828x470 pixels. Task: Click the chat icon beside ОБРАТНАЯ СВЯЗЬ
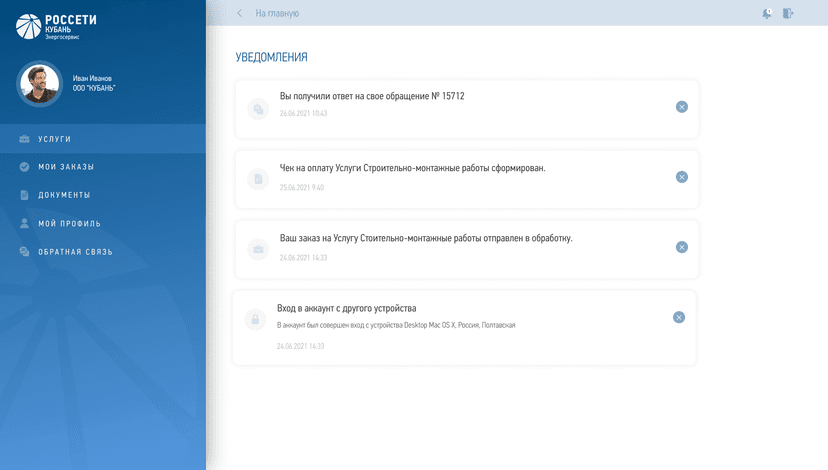24,251
